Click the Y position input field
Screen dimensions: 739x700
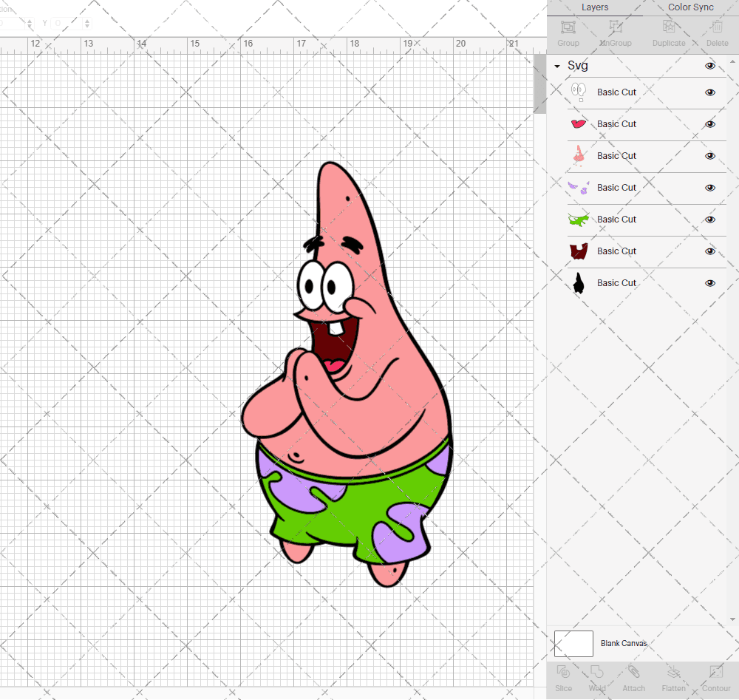[67, 23]
